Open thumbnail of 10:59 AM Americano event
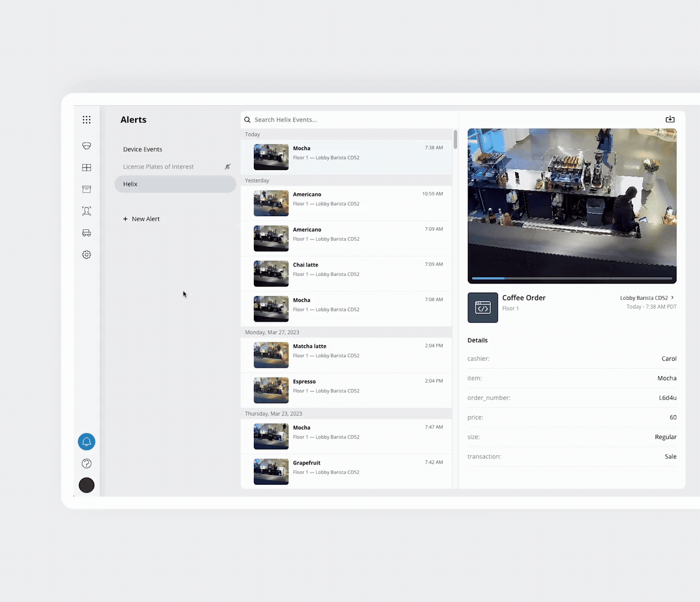 click(x=271, y=203)
